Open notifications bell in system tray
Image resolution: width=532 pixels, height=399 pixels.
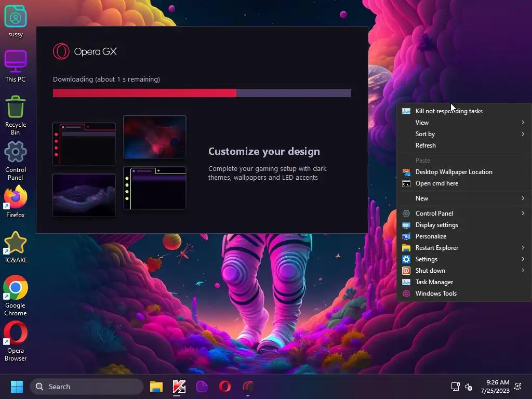[x=518, y=387]
